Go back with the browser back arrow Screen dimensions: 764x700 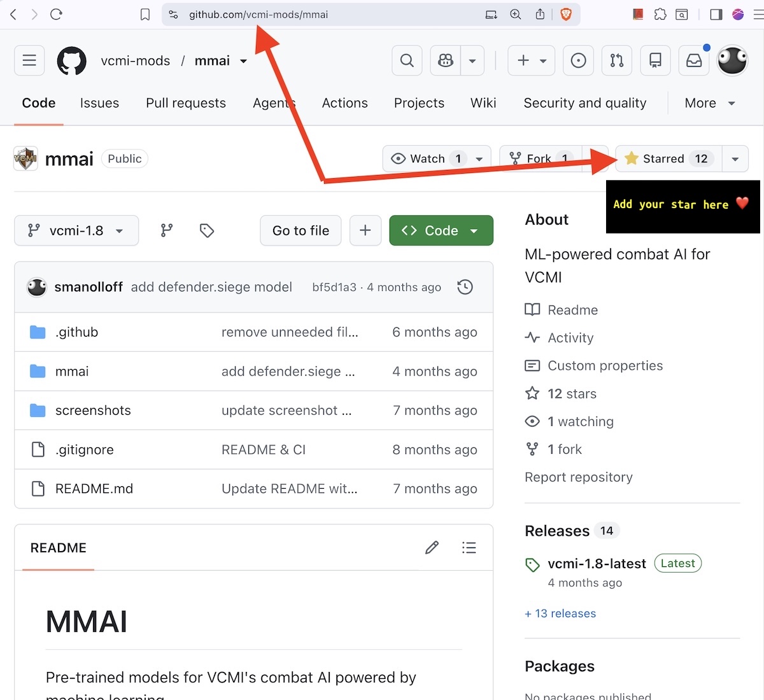coord(13,14)
